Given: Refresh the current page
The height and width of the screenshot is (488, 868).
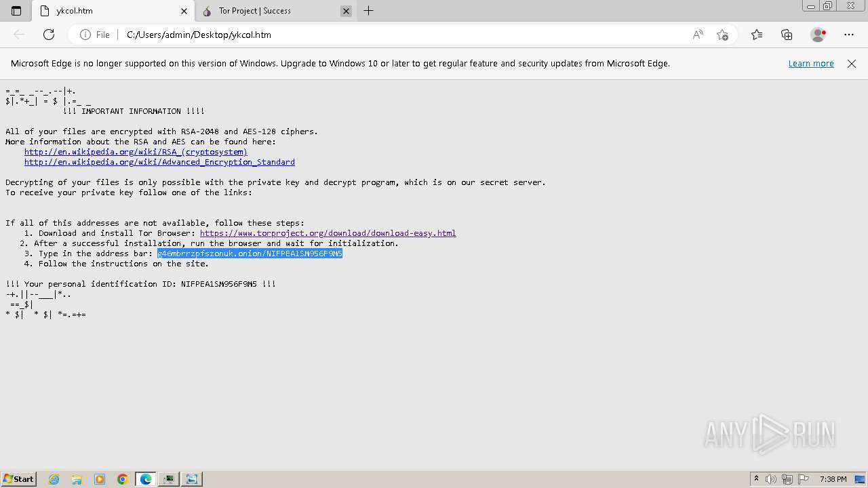Looking at the screenshot, I should (49, 35).
